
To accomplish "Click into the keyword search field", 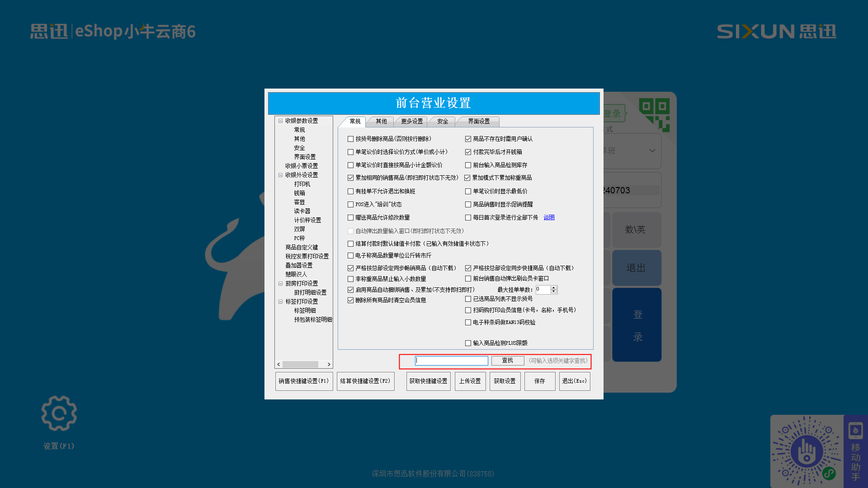I will coord(452,361).
